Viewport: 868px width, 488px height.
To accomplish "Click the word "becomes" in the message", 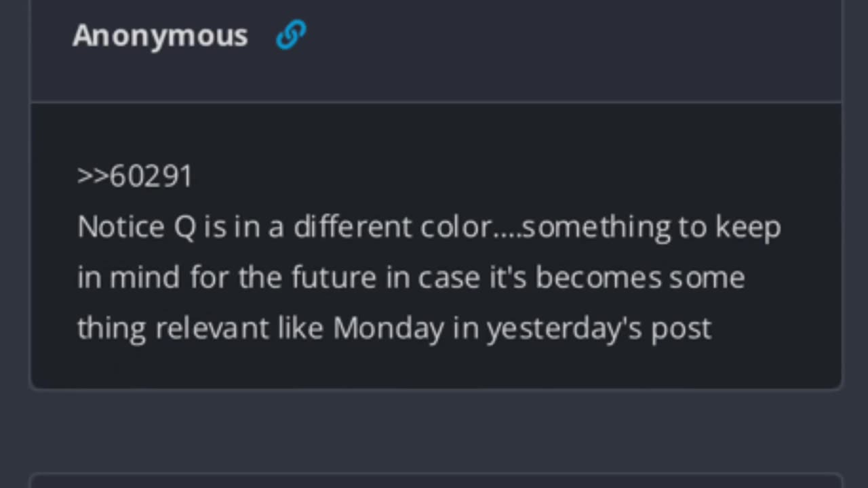I will pyautogui.click(x=598, y=278).
